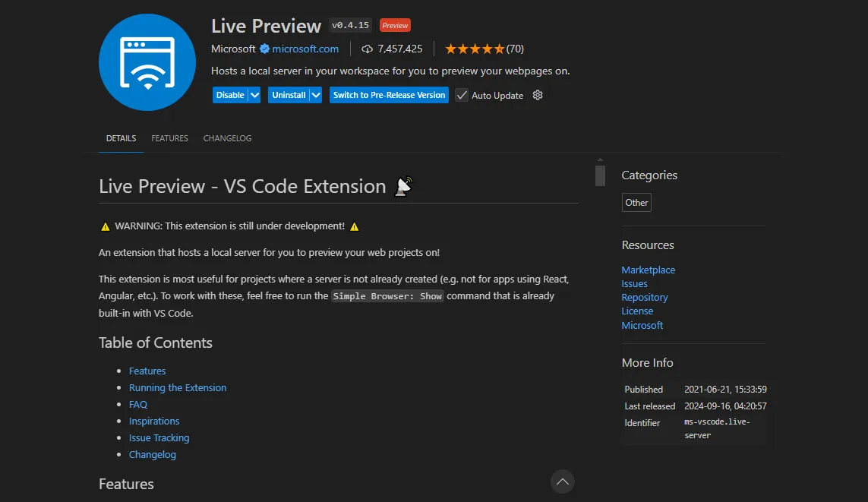Click the install count cloud download icon
868x502 pixels.
[367, 49]
